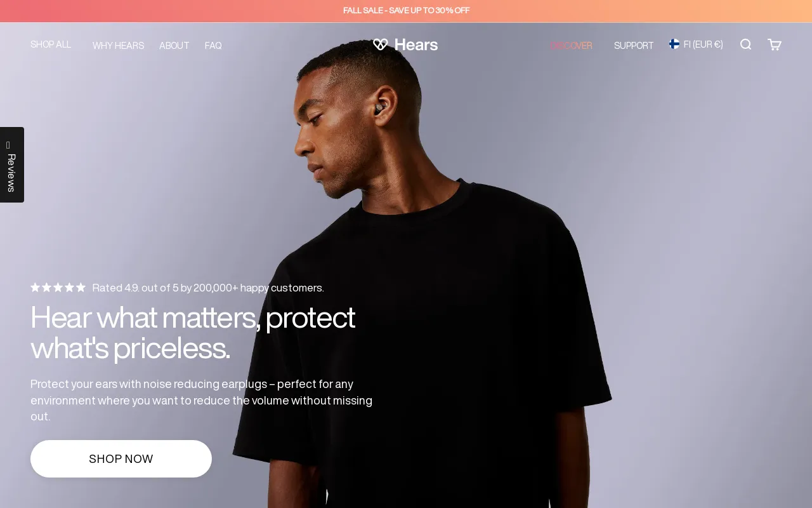Click the fifth rating star

[81, 287]
